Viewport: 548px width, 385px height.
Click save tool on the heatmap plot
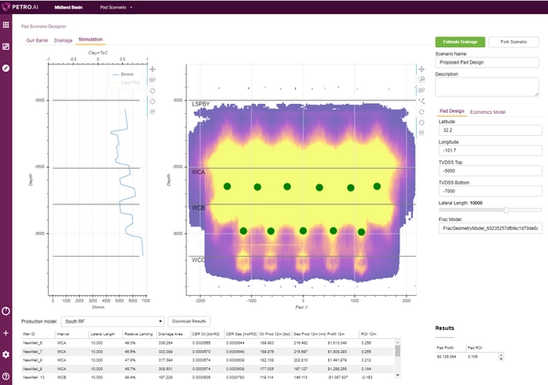[421, 133]
